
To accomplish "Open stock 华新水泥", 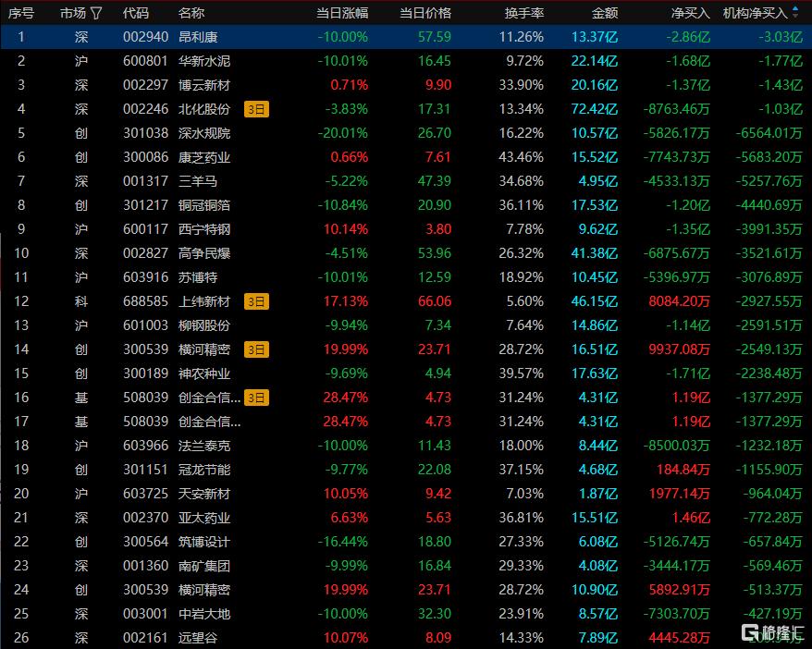I will tap(204, 61).
